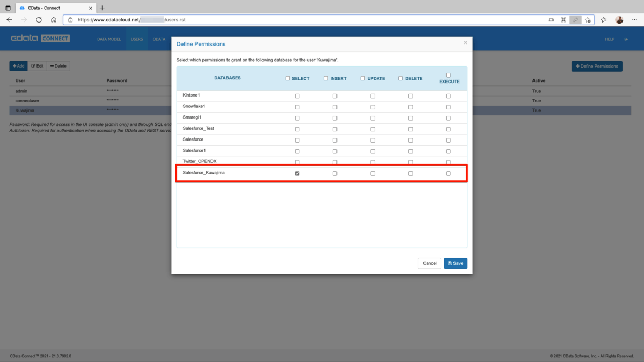Reload the page
This screenshot has height=362, width=644.
[x=39, y=20]
